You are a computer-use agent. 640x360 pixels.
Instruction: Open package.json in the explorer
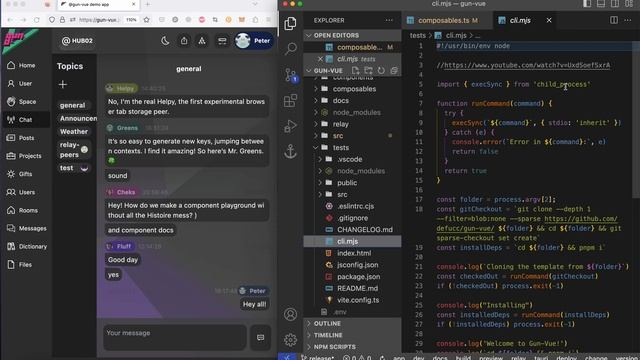click(352, 276)
